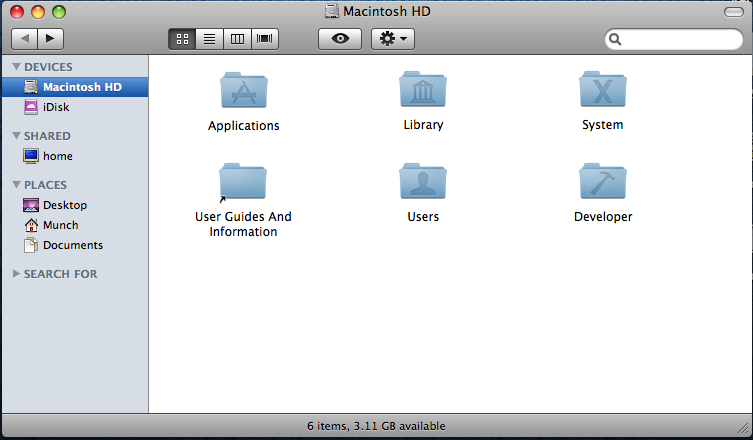The image size is (753, 440).
Task: Open the System folder icon
Action: click(x=603, y=89)
